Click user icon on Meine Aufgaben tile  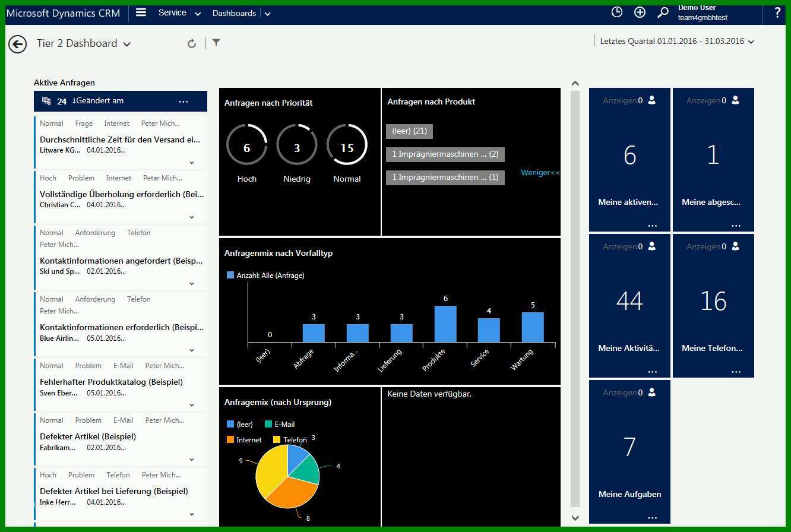point(652,392)
